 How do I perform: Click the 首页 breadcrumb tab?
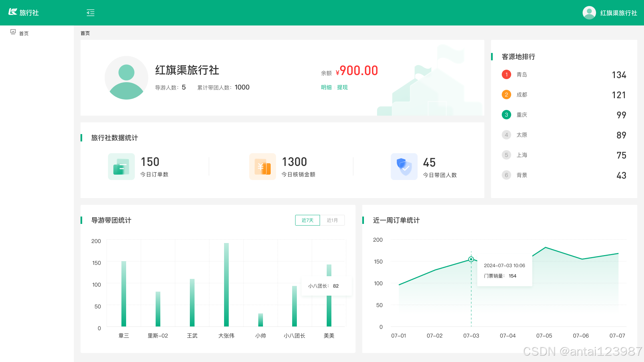click(x=85, y=33)
